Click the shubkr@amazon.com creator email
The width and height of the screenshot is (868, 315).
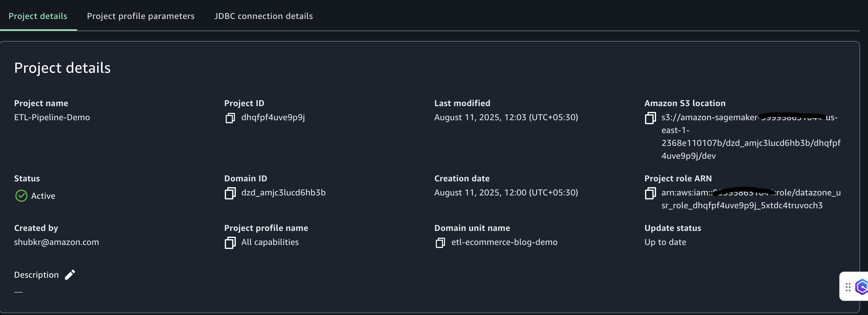(x=57, y=242)
